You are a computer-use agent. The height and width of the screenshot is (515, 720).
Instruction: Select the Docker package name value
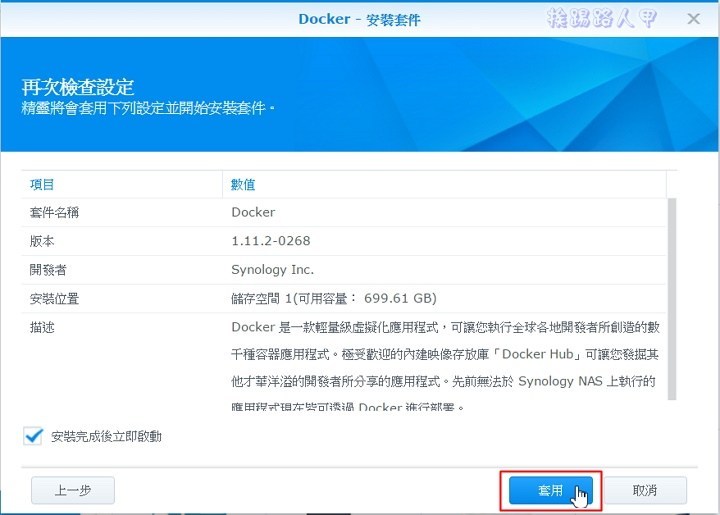pos(253,212)
